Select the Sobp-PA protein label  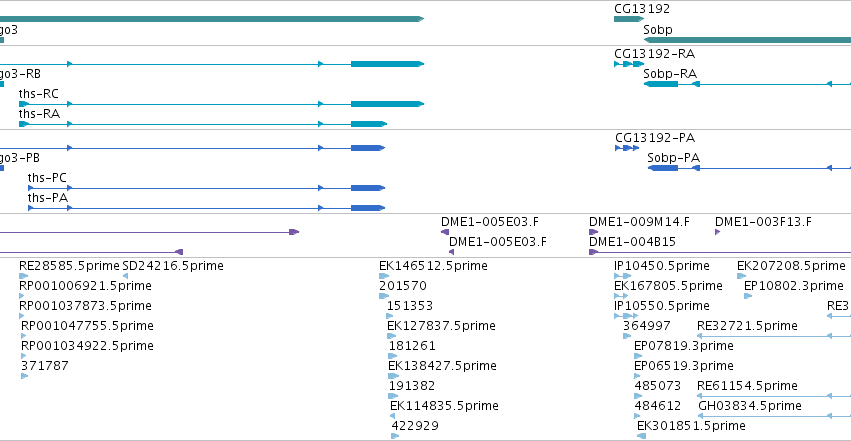[x=674, y=158]
